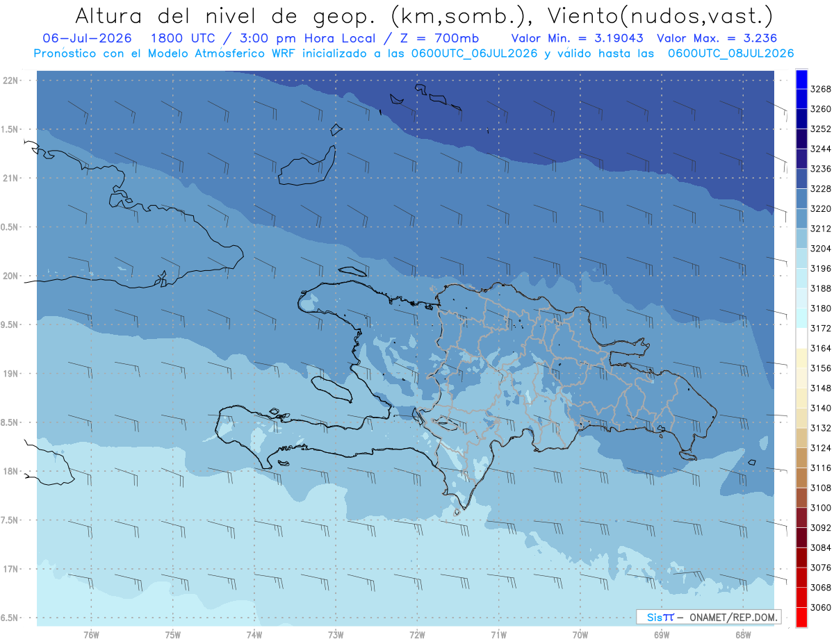The width and height of the screenshot is (834, 644).
Task: Click the "75W" longitude axis label
Action: pyautogui.click(x=172, y=635)
